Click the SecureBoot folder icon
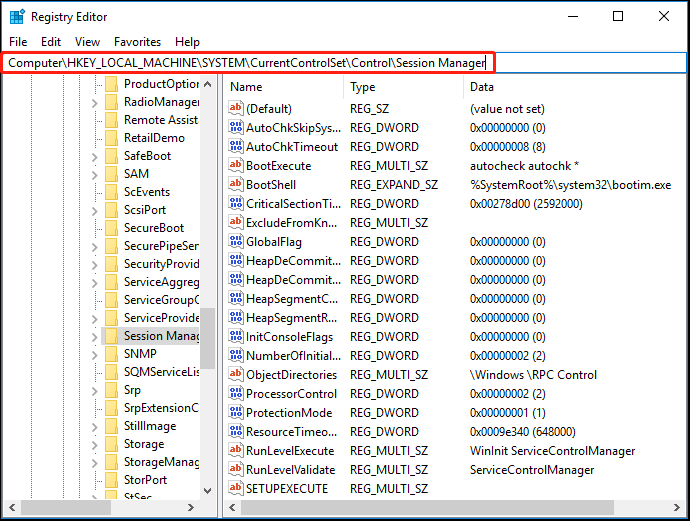The height and width of the screenshot is (521, 690). pyautogui.click(x=112, y=228)
